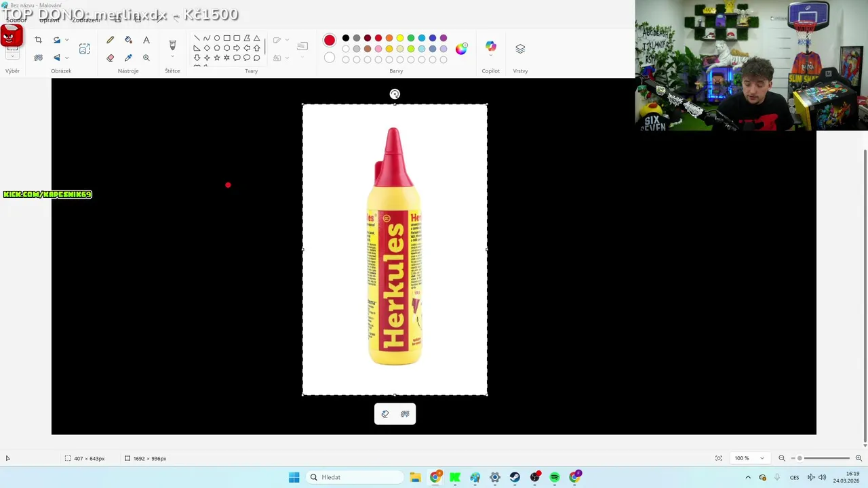Open the Windows Start menu
The width and height of the screenshot is (868, 488).
[x=294, y=477]
